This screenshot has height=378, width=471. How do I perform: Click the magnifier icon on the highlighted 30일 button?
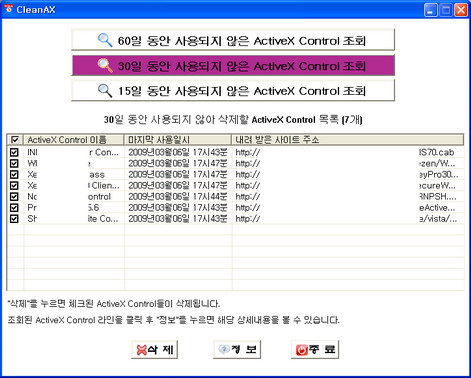coord(105,65)
